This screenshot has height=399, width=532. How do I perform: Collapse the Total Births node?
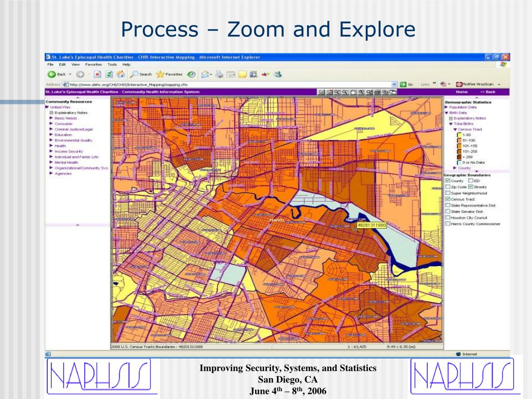(451, 124)
